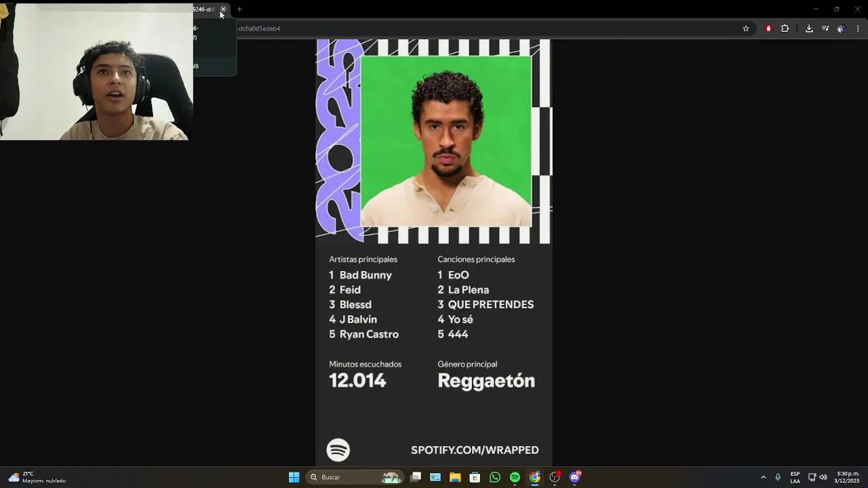This screenshot has height=488, width=868.
Task: Click the 'Canciones principales' heading
Action: [x=476, y=260]
